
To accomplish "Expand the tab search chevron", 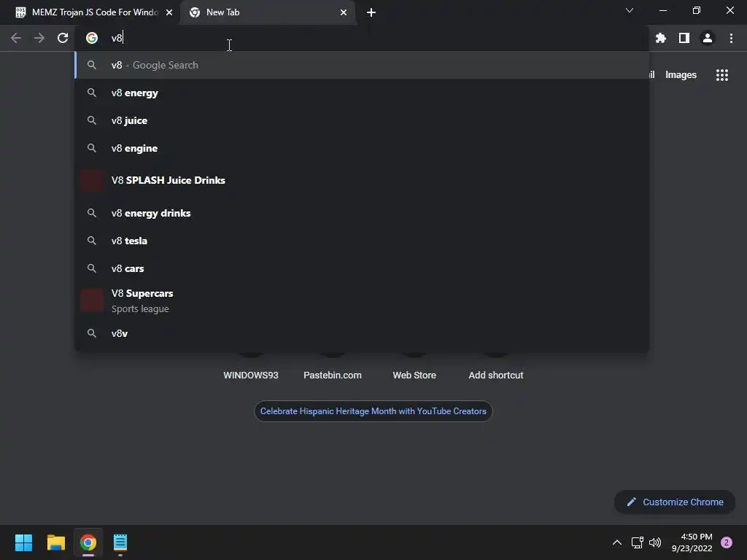I will pos(630,10).
